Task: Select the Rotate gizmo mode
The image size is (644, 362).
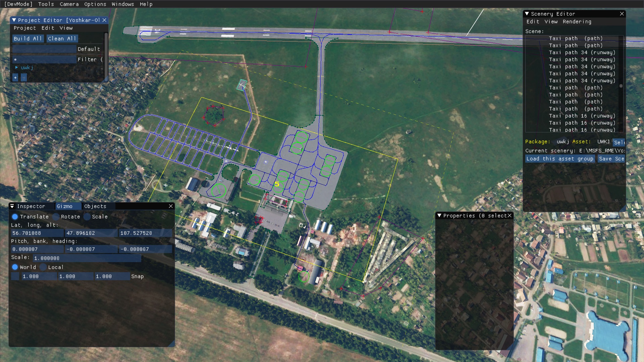Action: click(x=56, y=217)
